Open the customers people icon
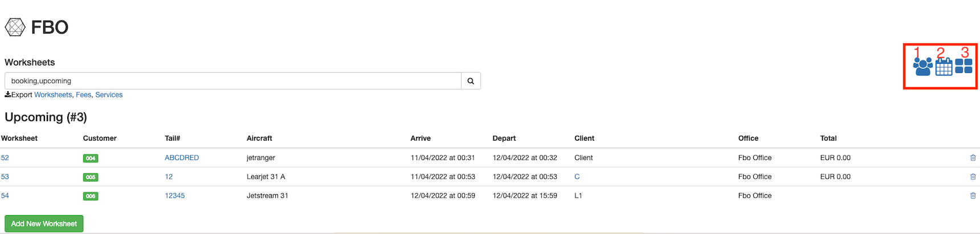Viewport: 980px width, 234px height. [922, 67]
